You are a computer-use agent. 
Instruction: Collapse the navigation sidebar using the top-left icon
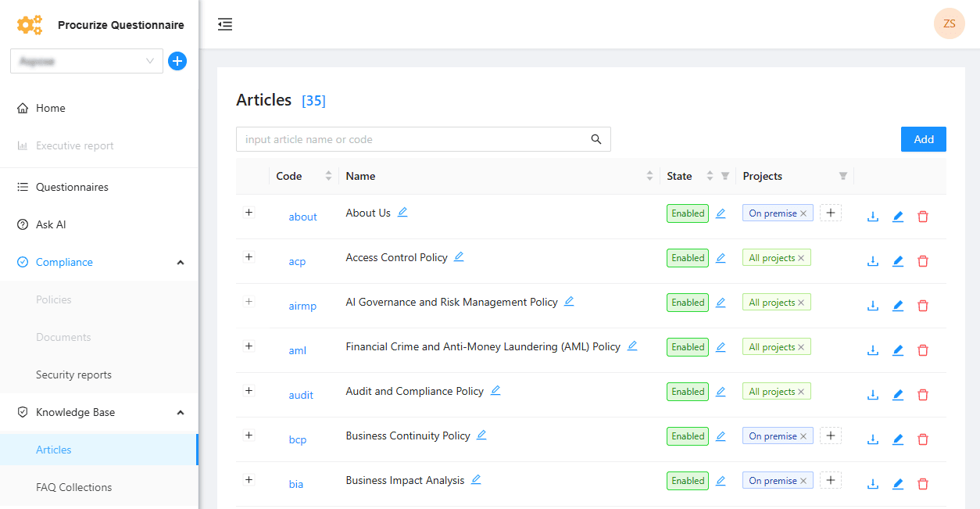click(225, 24)
